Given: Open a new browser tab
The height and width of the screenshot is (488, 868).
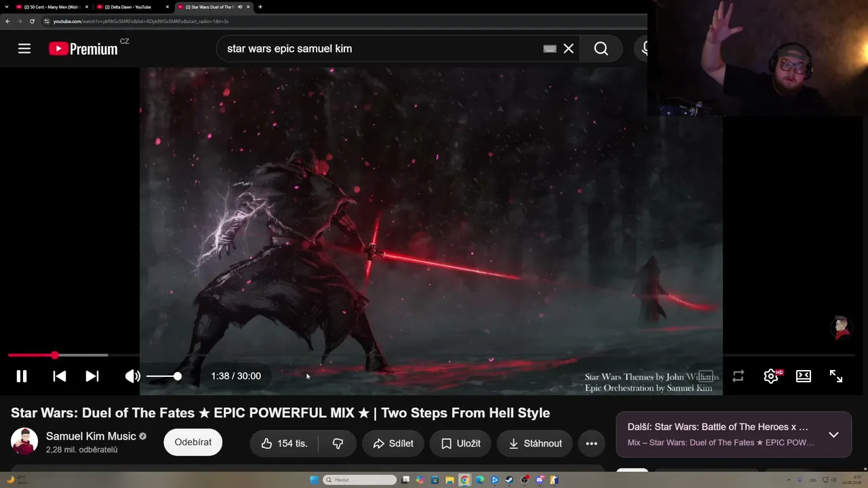Looking at the screenshot, I should tap(260, 7).
